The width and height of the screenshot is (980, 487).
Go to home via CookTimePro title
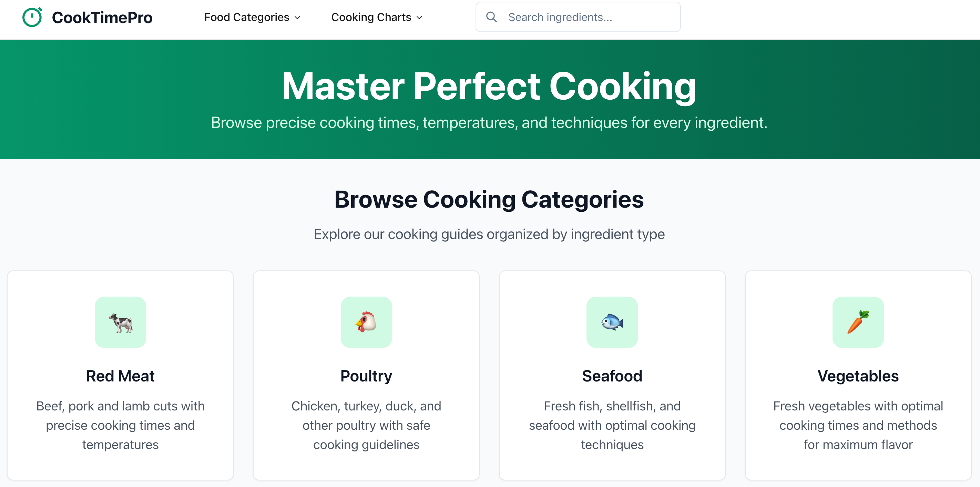point(102,18)
